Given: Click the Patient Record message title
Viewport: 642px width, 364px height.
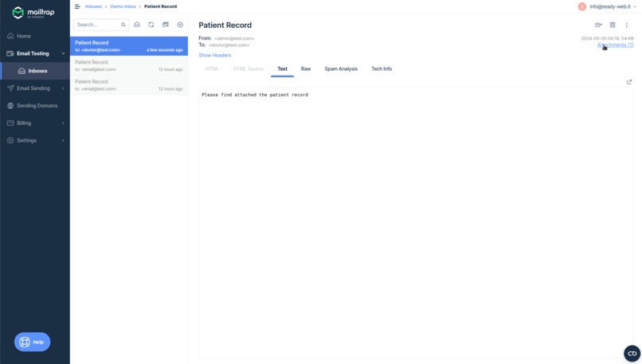Looking at the screenshot, I should point(225,25).
